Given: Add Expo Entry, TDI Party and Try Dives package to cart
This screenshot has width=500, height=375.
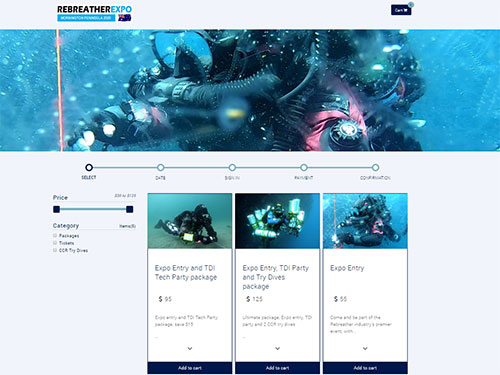Looking at the screenshot, I should click(277, 368).
